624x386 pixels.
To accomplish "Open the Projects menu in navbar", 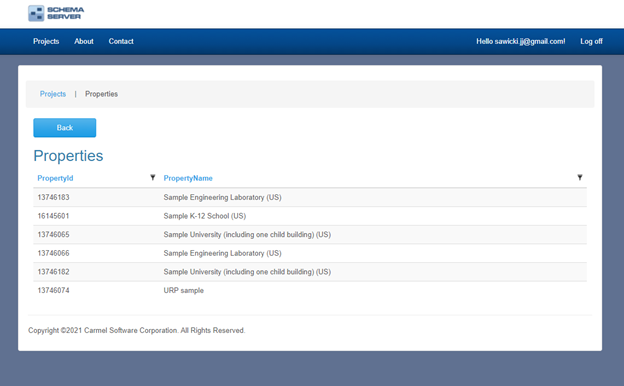I will (x=46, y=41).
